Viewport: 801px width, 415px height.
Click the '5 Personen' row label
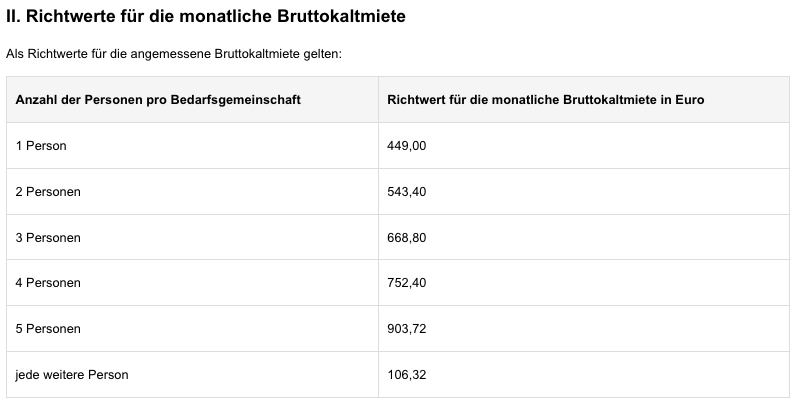48,329
